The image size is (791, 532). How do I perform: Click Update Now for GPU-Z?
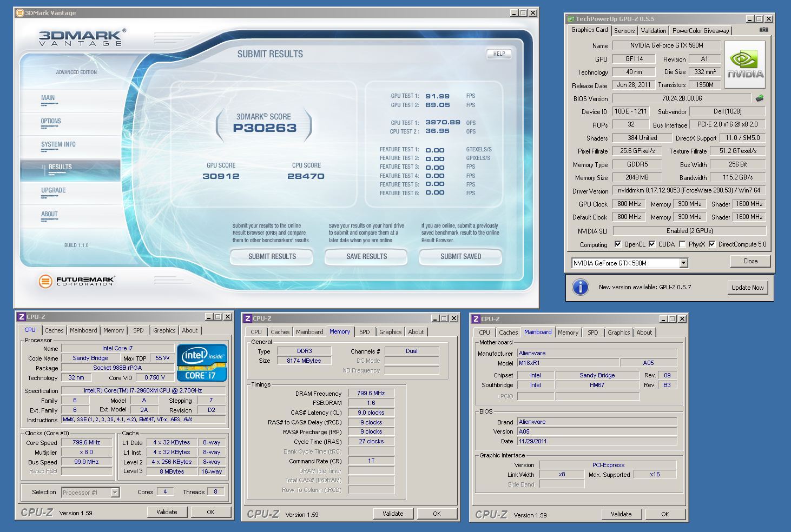[747, 288]
